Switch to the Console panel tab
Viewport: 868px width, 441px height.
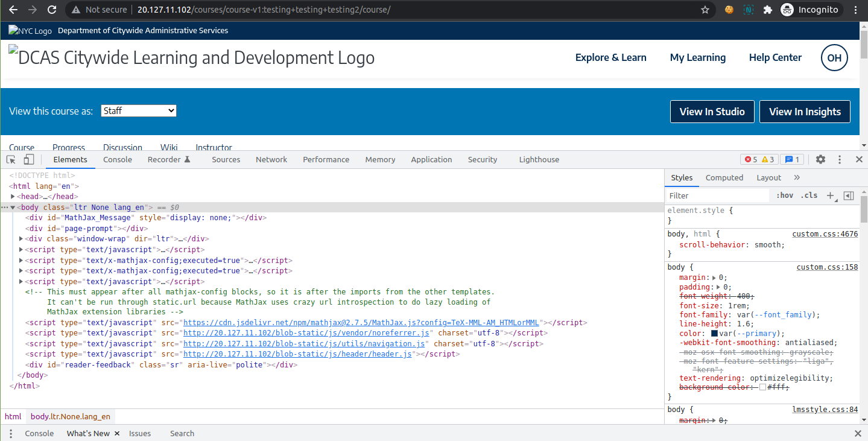click(118, 159)
